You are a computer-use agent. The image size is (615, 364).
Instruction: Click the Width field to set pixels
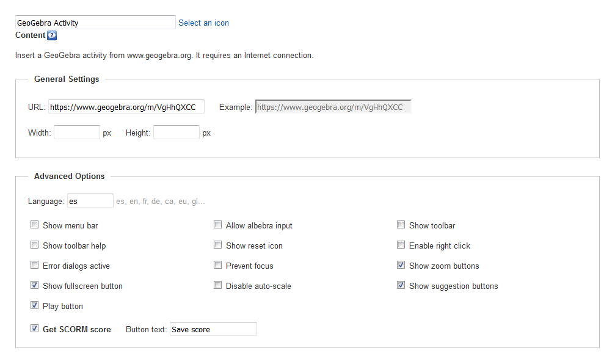point(76,132)
